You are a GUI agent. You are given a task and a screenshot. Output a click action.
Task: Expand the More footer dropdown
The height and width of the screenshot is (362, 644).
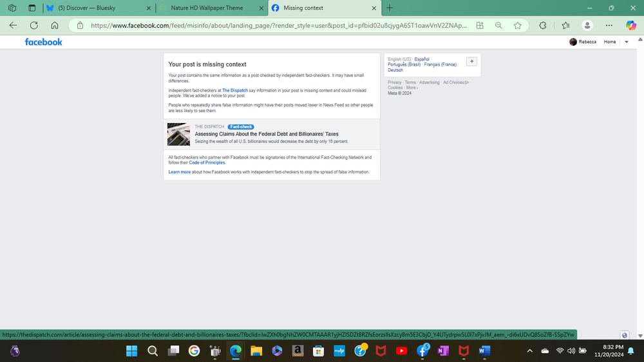(412, 88)
